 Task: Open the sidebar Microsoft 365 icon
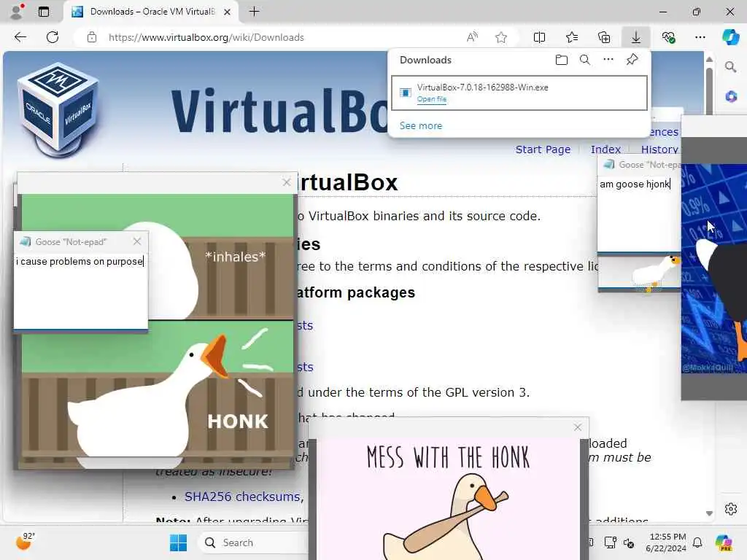pyautogui.click(x=731, y=97)
